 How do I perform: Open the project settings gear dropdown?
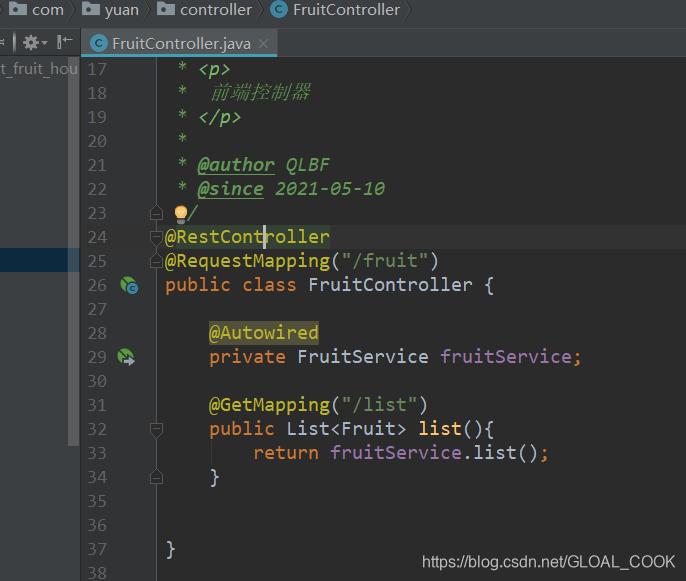35,42
